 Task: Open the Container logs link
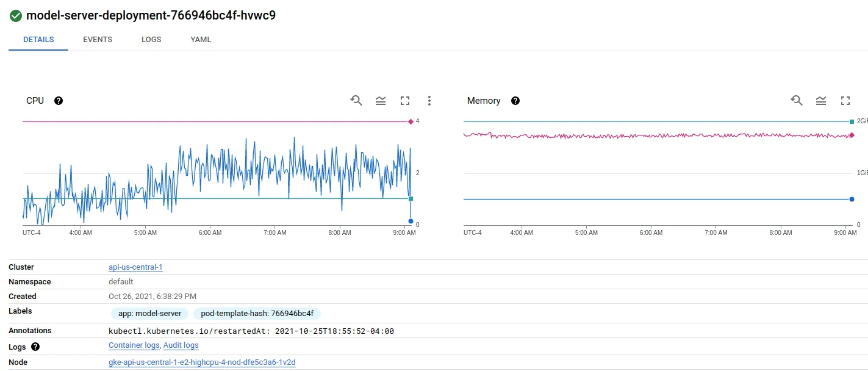coord(134,345)
